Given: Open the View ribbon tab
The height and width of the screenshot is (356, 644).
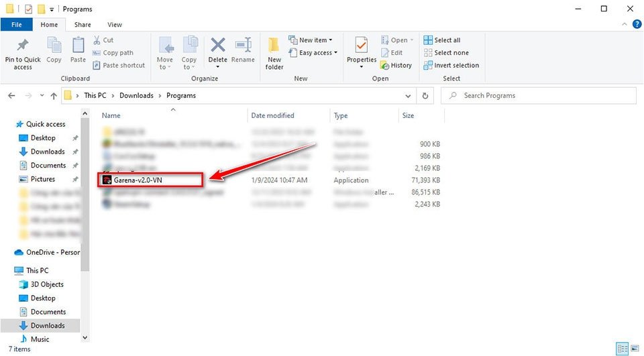Looking at the screenshot, I should 115,25.
